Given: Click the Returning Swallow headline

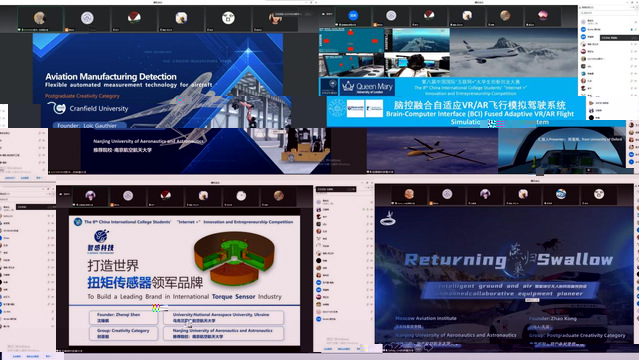Looking at the screenshot, I should [509, 259].
